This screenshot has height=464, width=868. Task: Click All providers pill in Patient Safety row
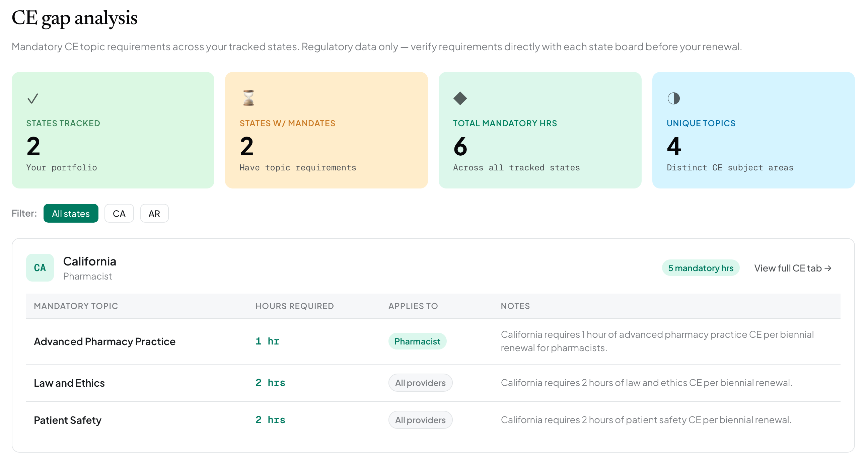pyautogui.click(x=420, y=420)
